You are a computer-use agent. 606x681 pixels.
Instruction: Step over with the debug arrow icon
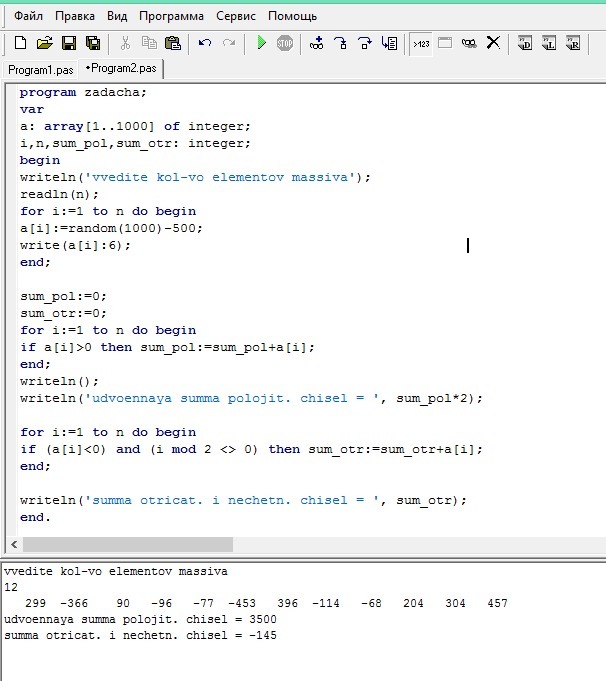point(364,43)
